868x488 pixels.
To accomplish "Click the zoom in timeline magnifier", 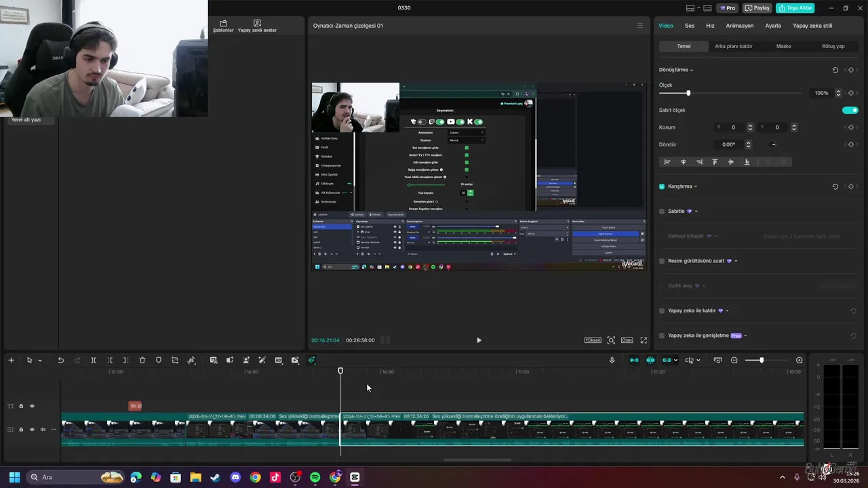I will click(x=800, y=360).
